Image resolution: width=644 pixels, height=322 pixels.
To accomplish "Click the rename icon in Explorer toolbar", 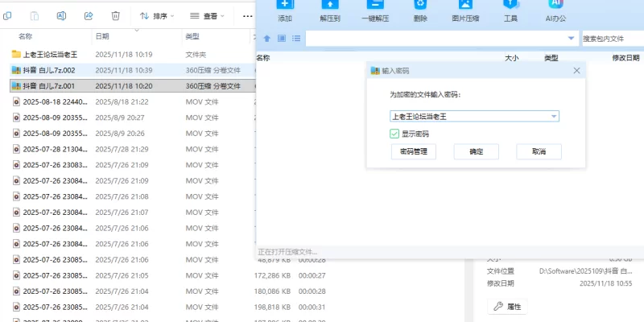I will click(61, 15).
